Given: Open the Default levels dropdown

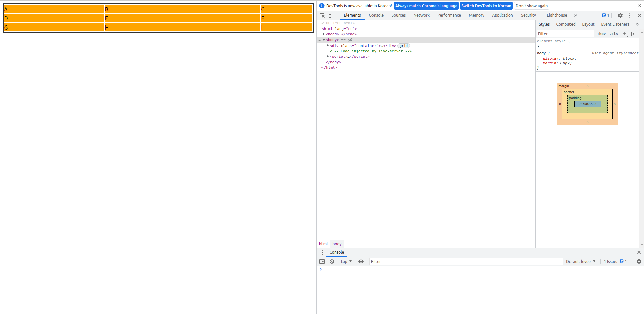Looking at the screenshot, I should pos(581,262).
